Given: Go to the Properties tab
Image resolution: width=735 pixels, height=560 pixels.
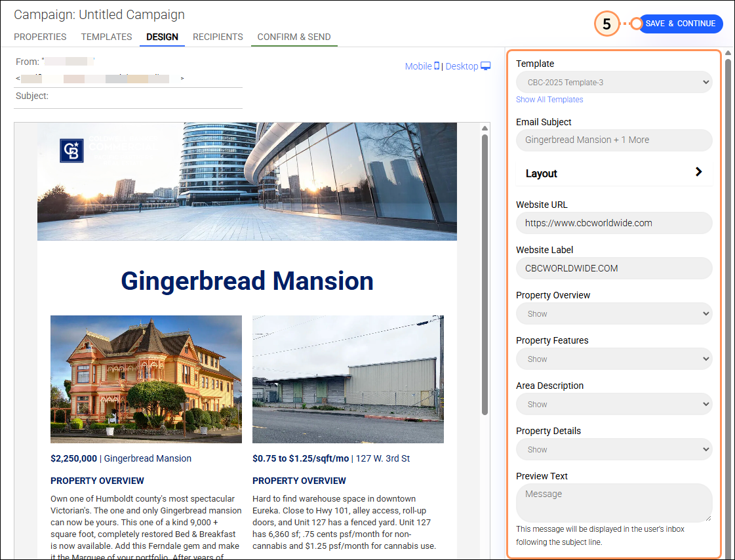Looking at the screenshot, I should pyautogui.click(x=40, y=37).
